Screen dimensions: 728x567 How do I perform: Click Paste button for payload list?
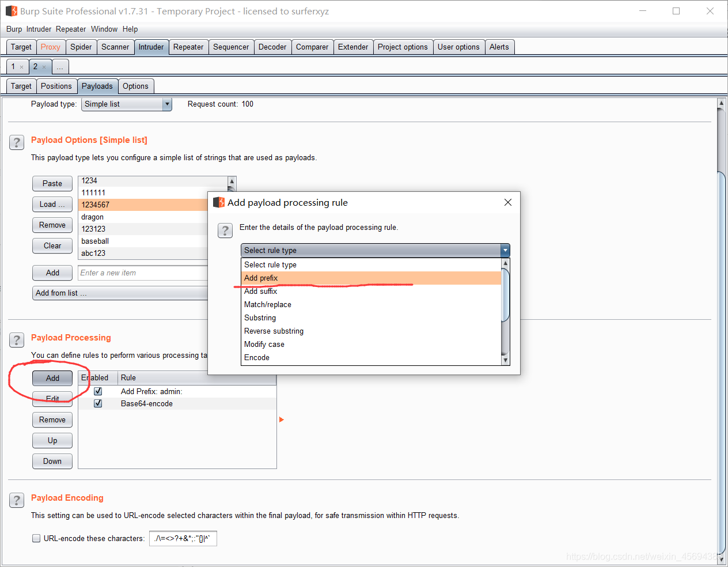tap(52, 183)
